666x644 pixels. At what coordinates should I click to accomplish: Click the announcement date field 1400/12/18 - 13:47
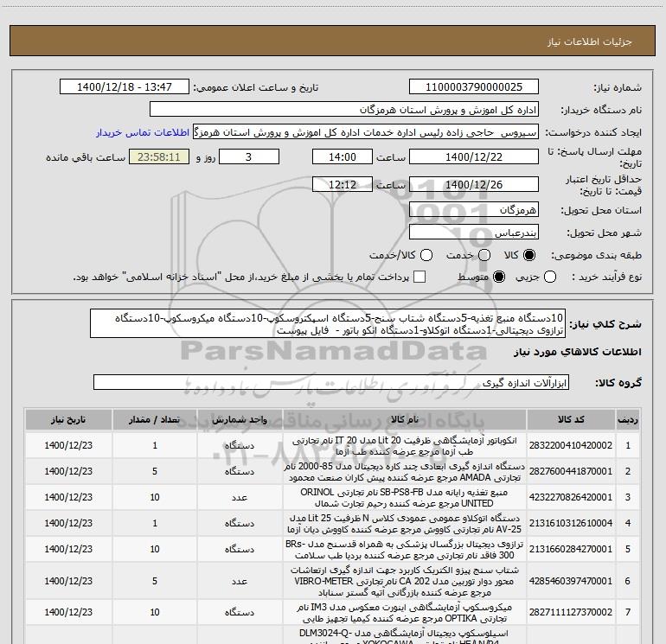pos(125,87)
